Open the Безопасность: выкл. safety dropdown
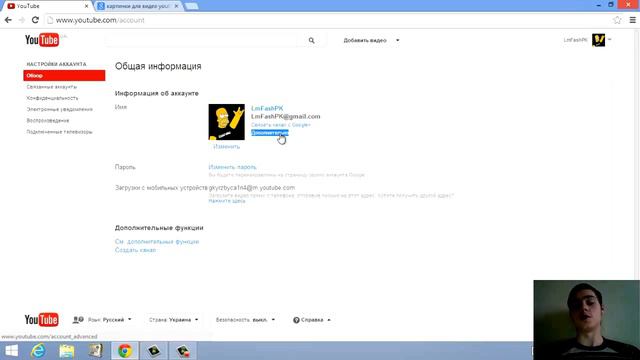640x360 pixels. [x=245, y=320]
